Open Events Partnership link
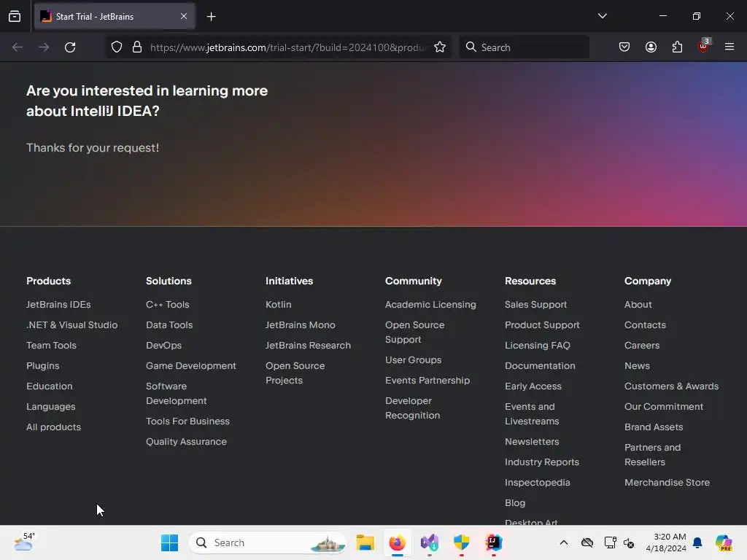The height and width of the screenshot is (560, 747). [427, 381]
